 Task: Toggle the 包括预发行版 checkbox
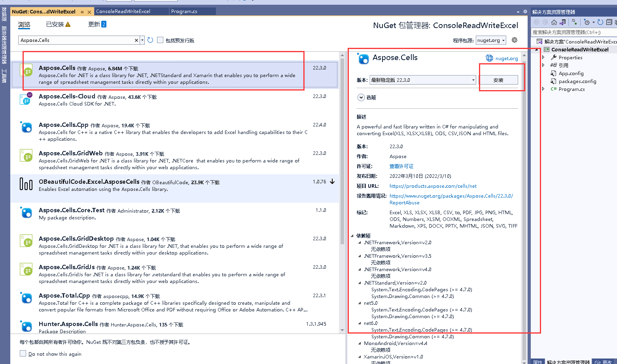(160, 40)
